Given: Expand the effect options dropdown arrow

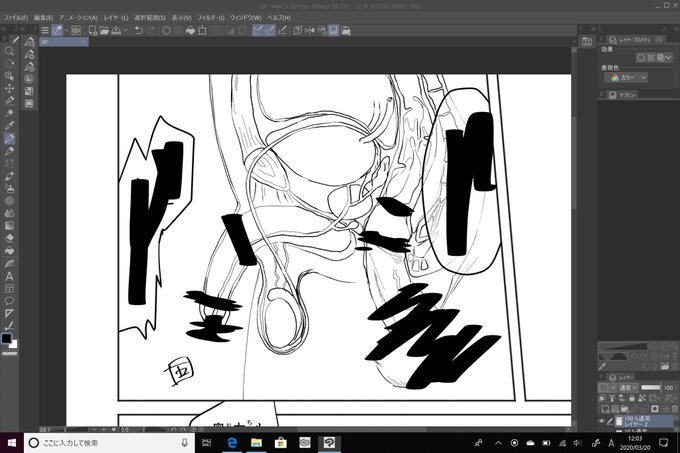Looking at the screenshot, I should coord(669,57).
